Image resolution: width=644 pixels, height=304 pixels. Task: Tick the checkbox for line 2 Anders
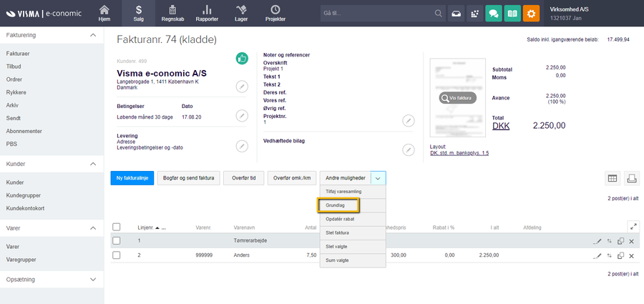[117, 255]
